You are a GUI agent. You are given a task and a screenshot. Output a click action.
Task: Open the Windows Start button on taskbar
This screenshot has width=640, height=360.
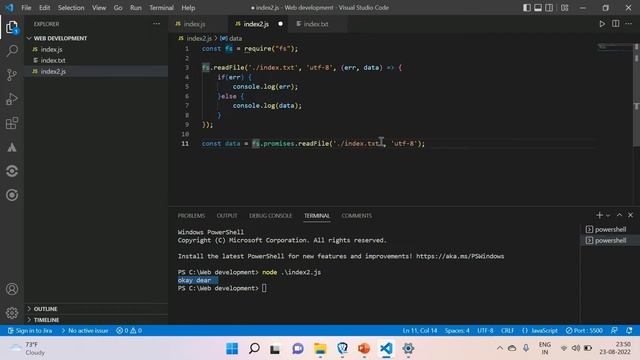point(232,349)
